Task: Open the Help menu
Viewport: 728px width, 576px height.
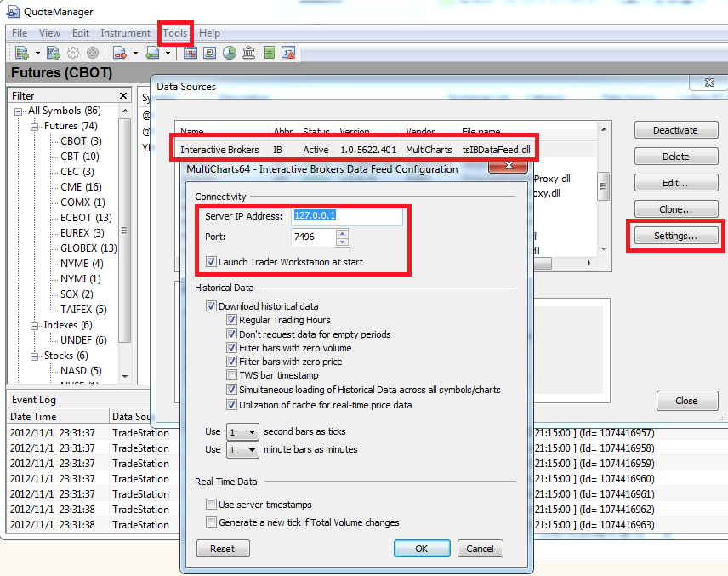Action: point(209,33)
